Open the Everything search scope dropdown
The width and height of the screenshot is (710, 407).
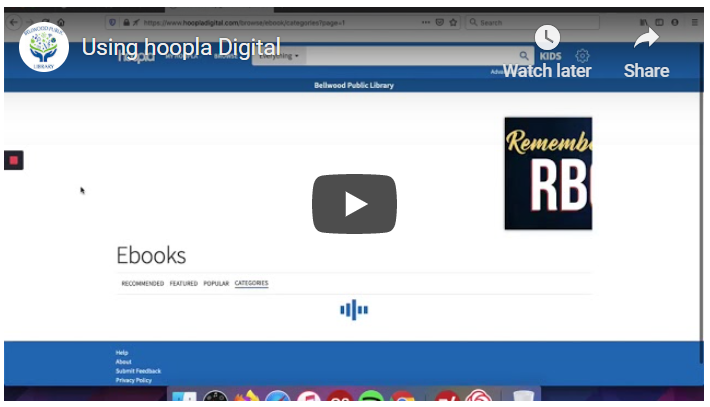(x=279, y=57)
